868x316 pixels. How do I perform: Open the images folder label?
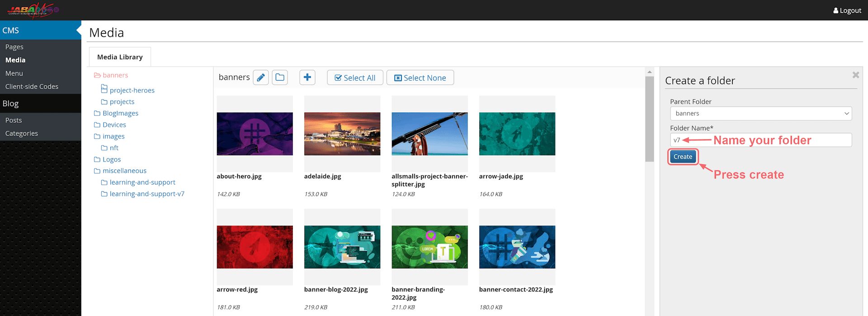pyautogui.click(x=113, y=136)
